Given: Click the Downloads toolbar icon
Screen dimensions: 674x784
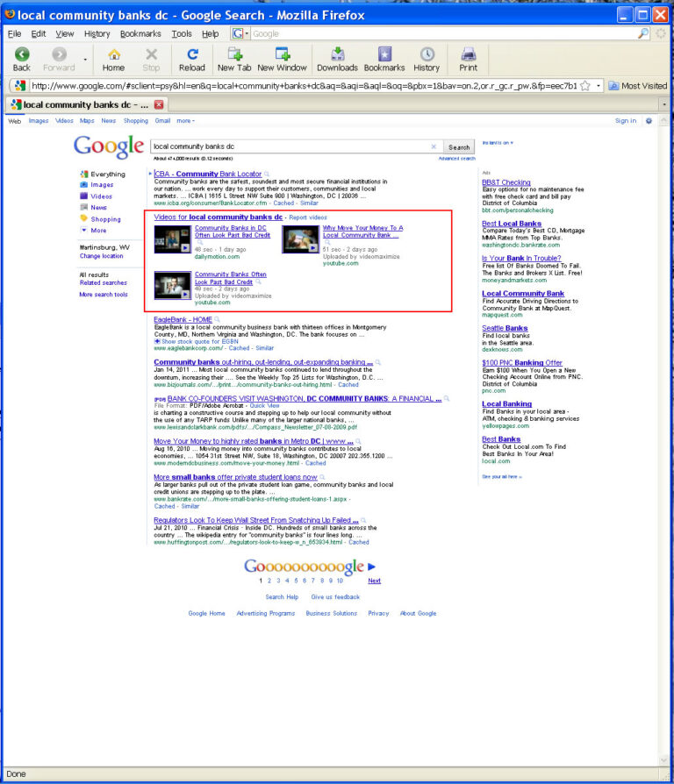Looking at the screenshot, I should pyautogui.click(x=337, y=54).
